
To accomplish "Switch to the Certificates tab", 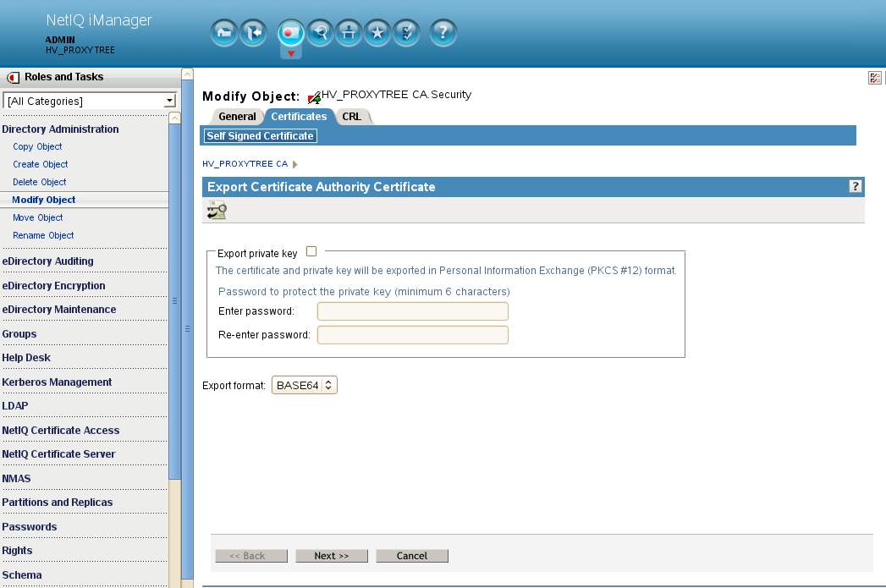I will coord(299,117).
